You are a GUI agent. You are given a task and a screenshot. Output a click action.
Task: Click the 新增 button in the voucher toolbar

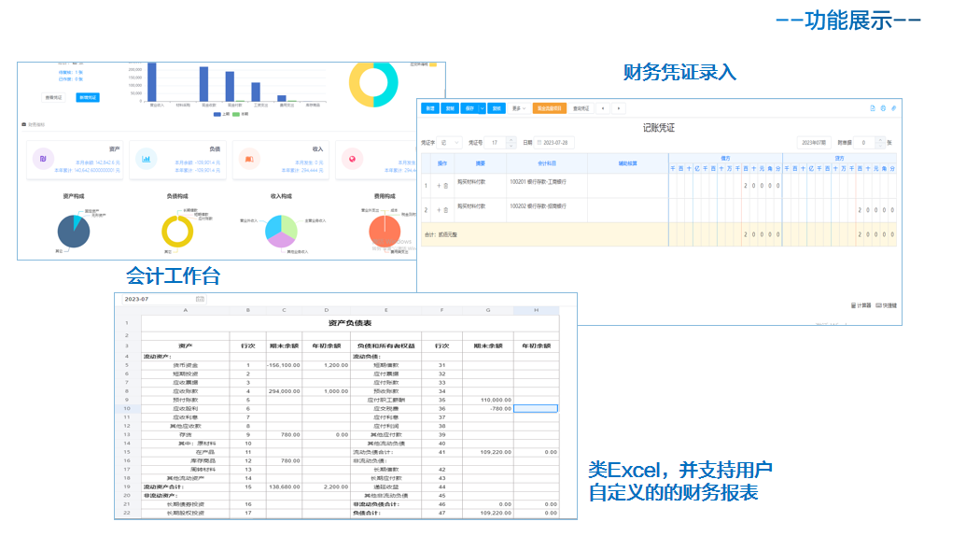pyautogui.click(x=430, y=108)
